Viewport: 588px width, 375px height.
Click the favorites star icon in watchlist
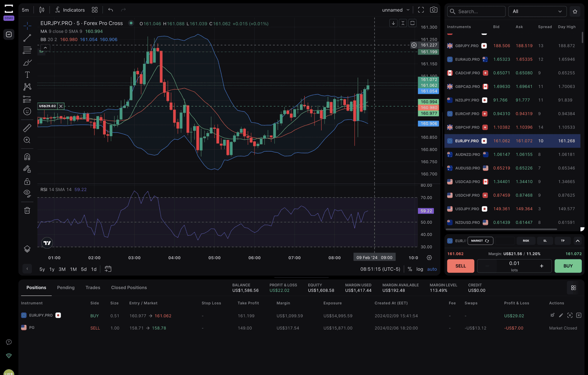[x=575, y=11]
